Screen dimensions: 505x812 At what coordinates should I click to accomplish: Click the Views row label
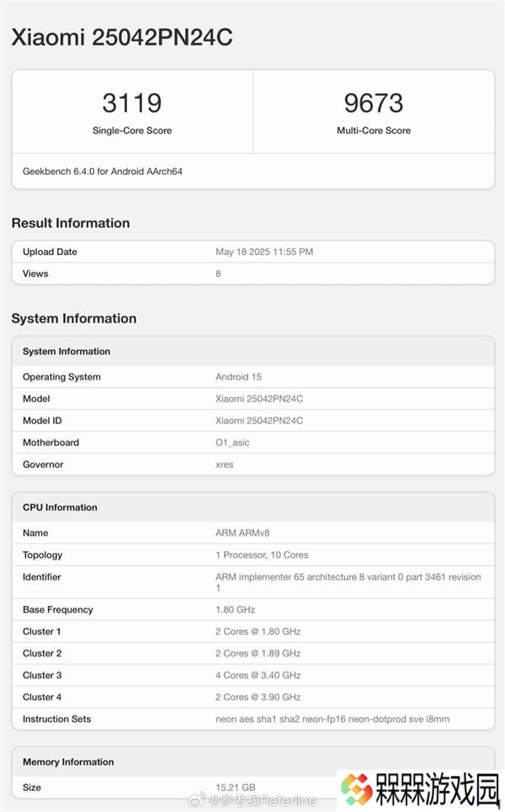(x=35, y=273)
